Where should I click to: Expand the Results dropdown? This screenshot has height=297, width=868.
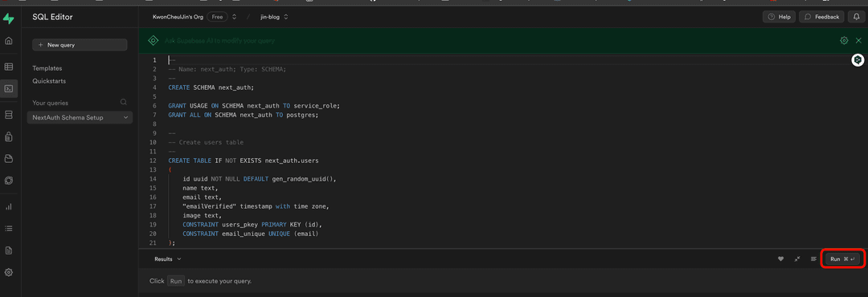tap(168, 258)
